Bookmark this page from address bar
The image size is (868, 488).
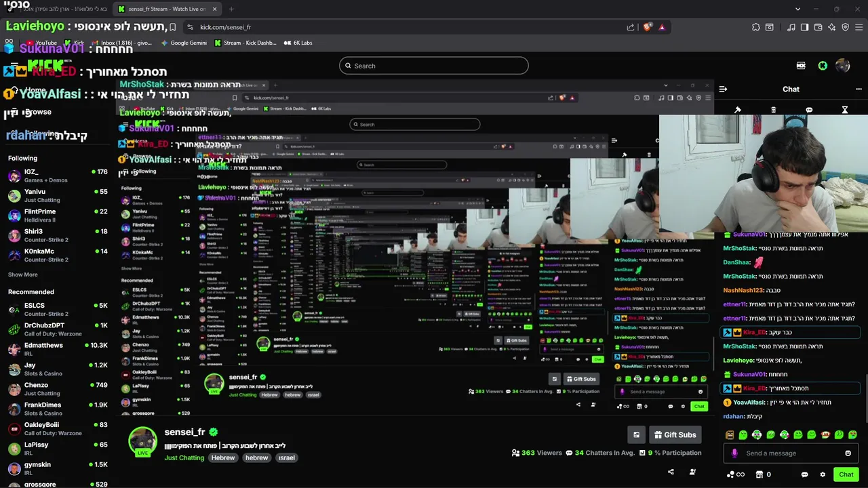pos(173,27)
